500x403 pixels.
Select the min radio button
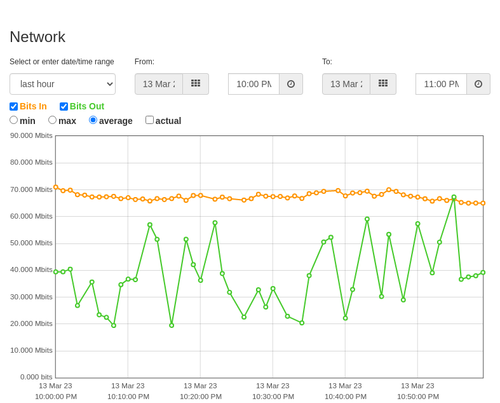(x=14, y=120)
